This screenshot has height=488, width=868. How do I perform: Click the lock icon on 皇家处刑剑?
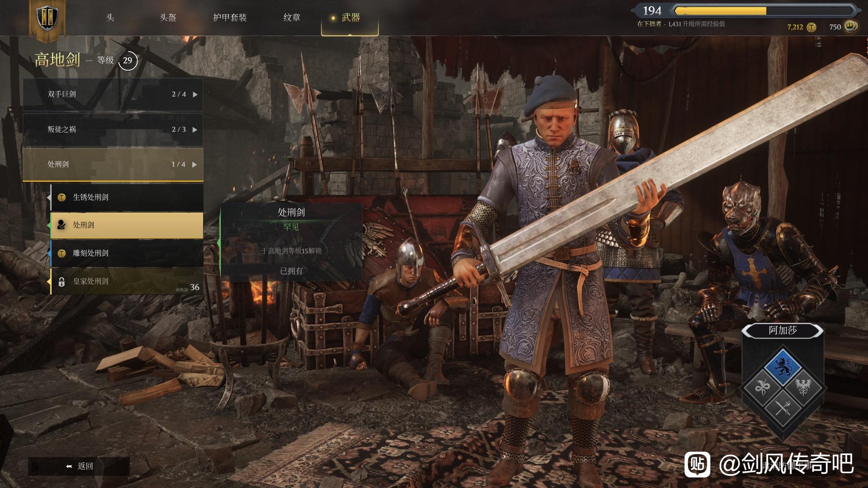(62, 282)
